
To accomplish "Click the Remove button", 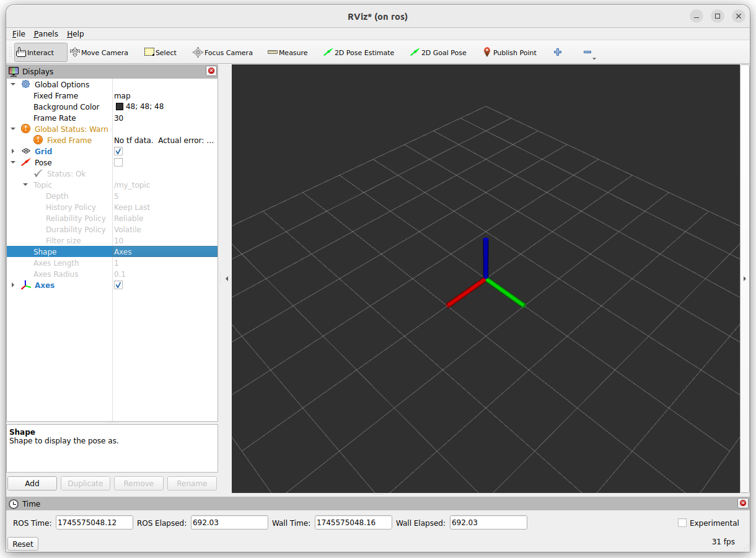I will click(x=139, y=483).
